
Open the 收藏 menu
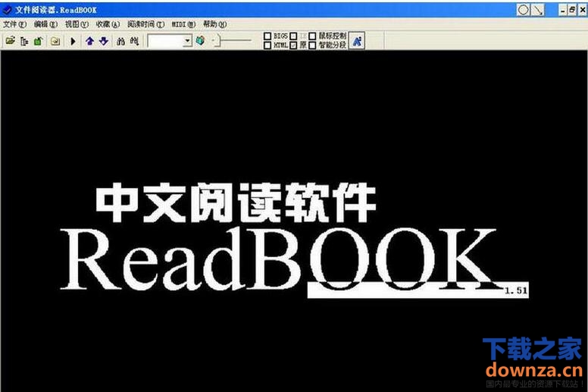pos(107,24)
